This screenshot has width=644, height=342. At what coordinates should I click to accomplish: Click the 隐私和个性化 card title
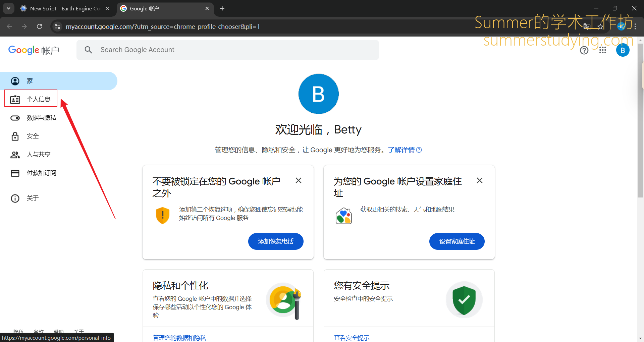tap(180, 286)
